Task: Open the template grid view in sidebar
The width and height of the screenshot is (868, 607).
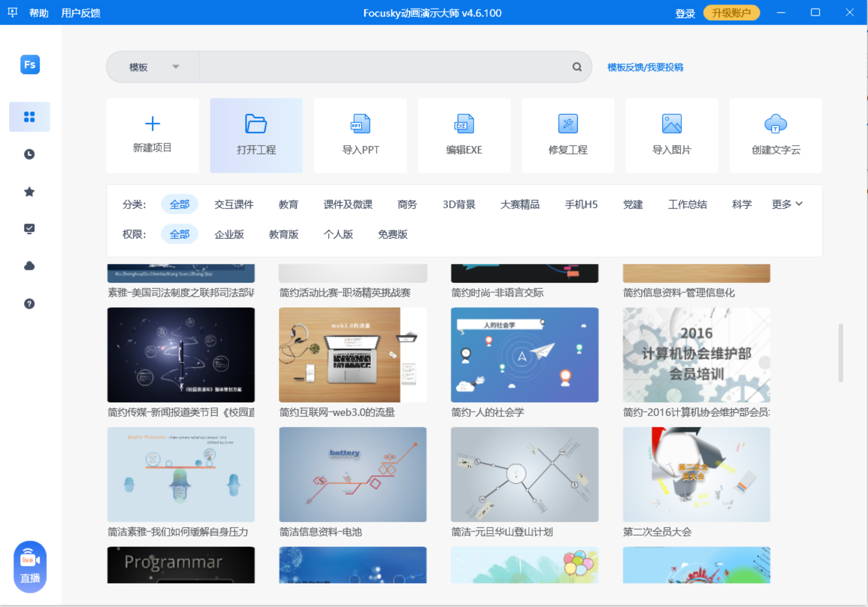Action: 29,117
